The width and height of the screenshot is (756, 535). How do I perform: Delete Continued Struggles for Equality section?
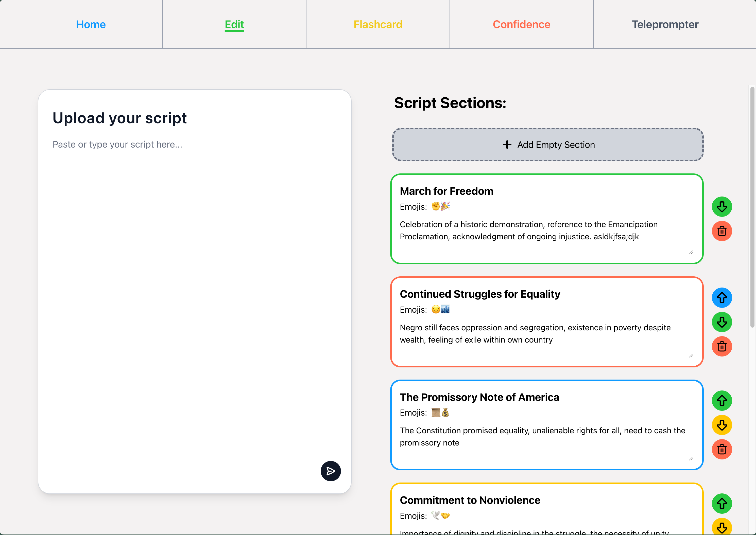pyautogui.click(x=721, y=346)
